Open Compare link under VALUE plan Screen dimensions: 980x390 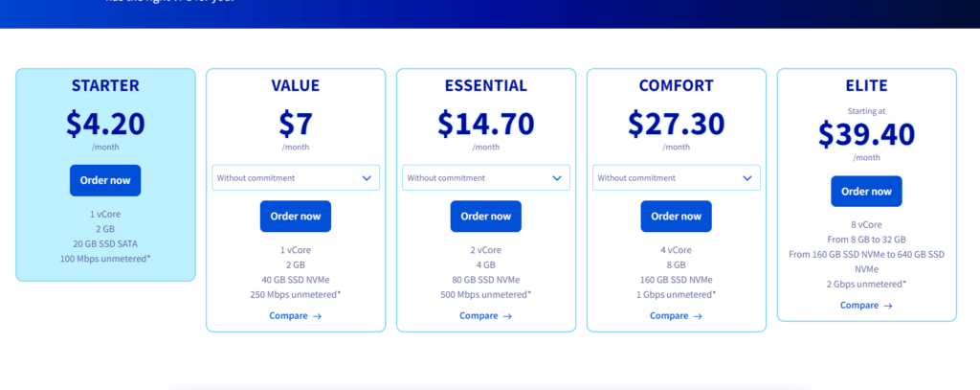pos(296,315)
